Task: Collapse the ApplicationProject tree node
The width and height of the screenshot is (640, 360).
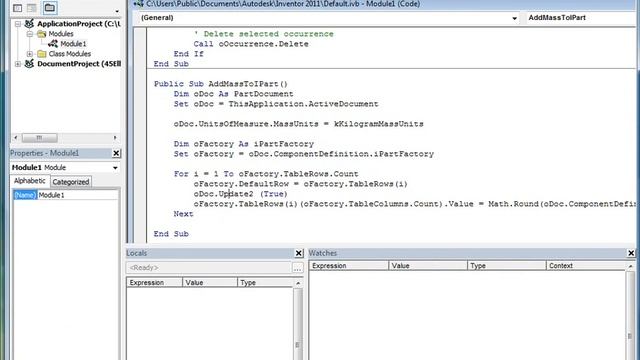Action: (x=18, y=24)
